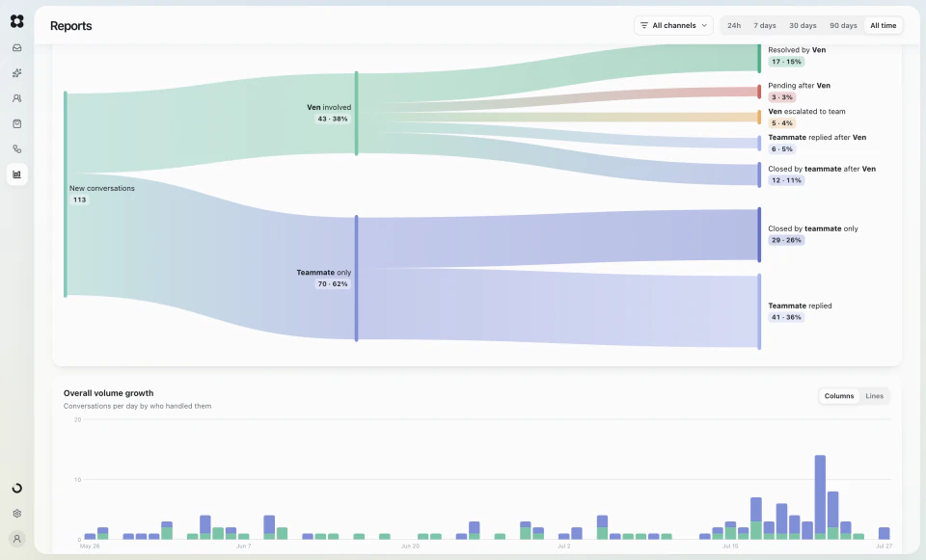The height and width of the screenshot is (560, 926).
Task: Click the "41 · 36%" badge
Action: click(786, 317)
